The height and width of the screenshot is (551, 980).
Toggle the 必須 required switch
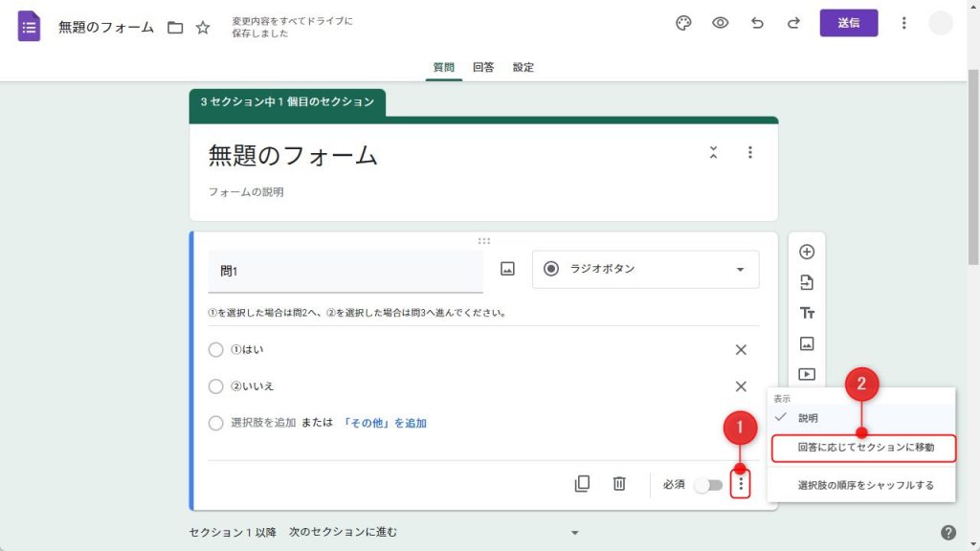pyautogui.click(x=708, y=485)
